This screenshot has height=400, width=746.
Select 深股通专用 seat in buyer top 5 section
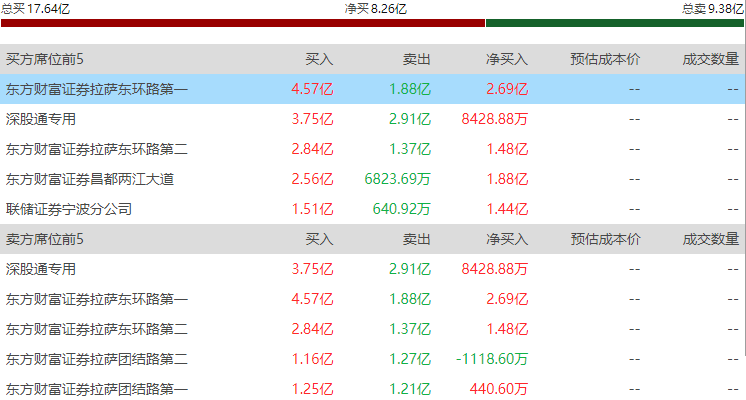41,119
